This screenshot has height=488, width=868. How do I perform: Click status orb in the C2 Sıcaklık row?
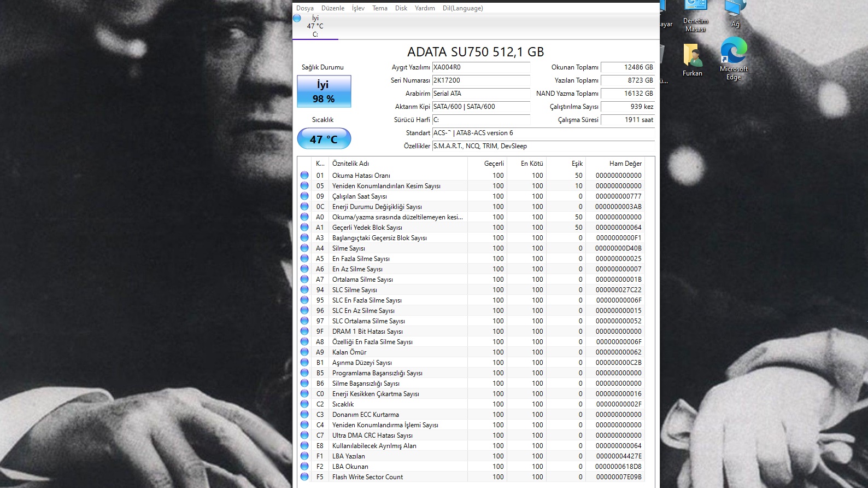304,404
